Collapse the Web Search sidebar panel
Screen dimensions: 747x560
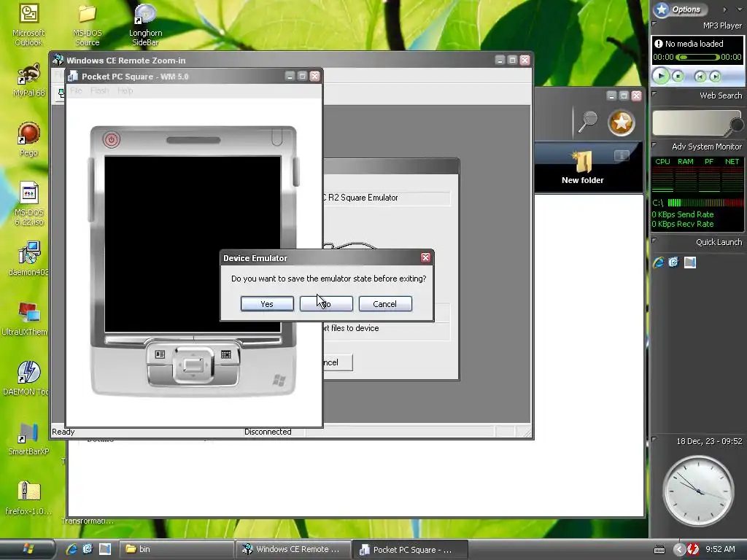[x=654, y=94]
